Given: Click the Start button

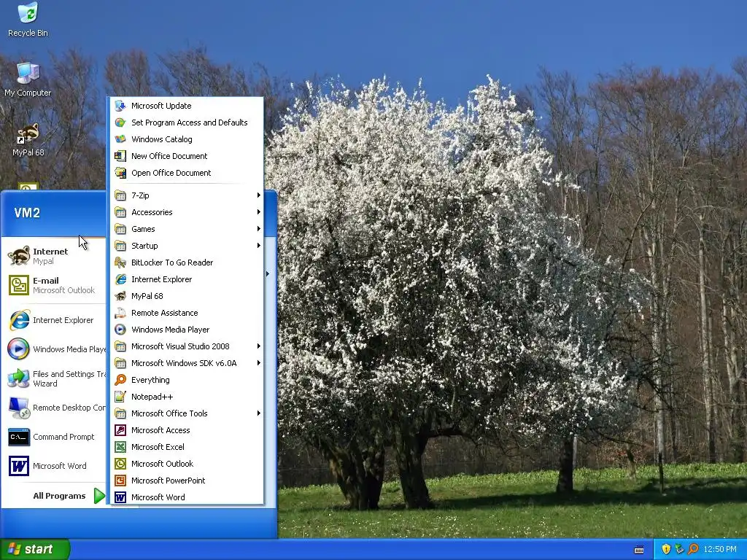Looking at the screenshot, I should coord(35,549).
